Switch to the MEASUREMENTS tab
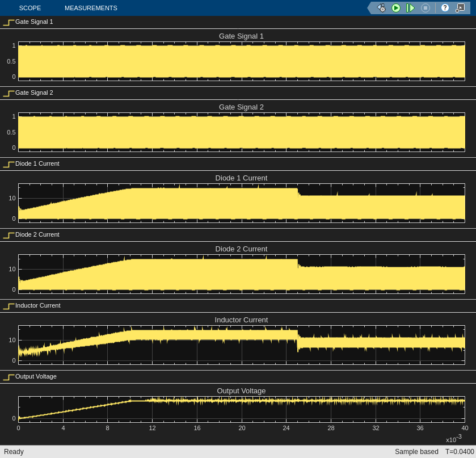 click(91, 8)
